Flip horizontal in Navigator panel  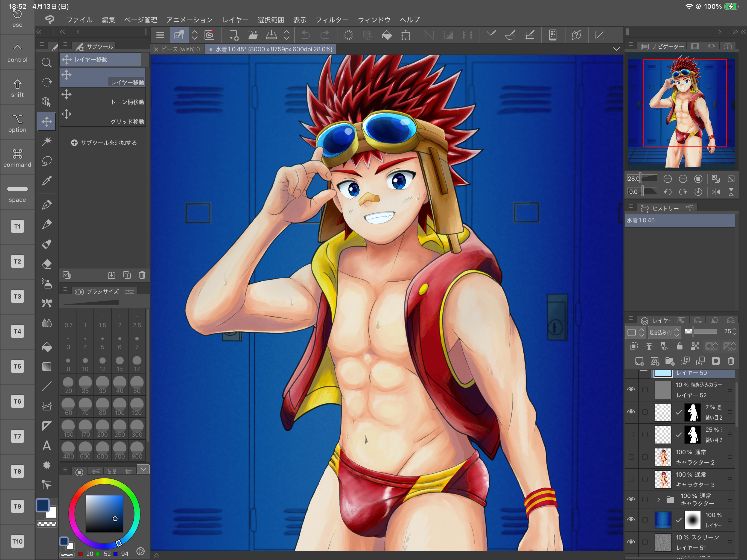pyautogui.click(x=716, y=192)
